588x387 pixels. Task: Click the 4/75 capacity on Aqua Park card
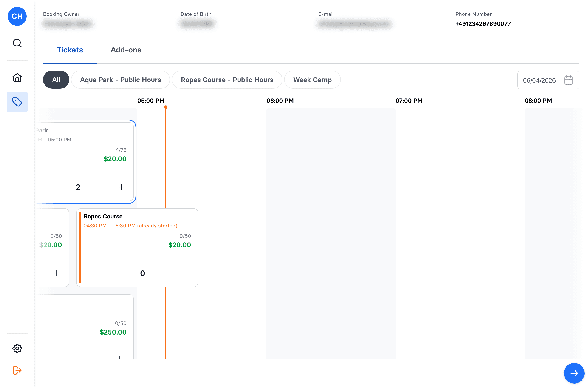pyautogui.click(x=121, y=150)
